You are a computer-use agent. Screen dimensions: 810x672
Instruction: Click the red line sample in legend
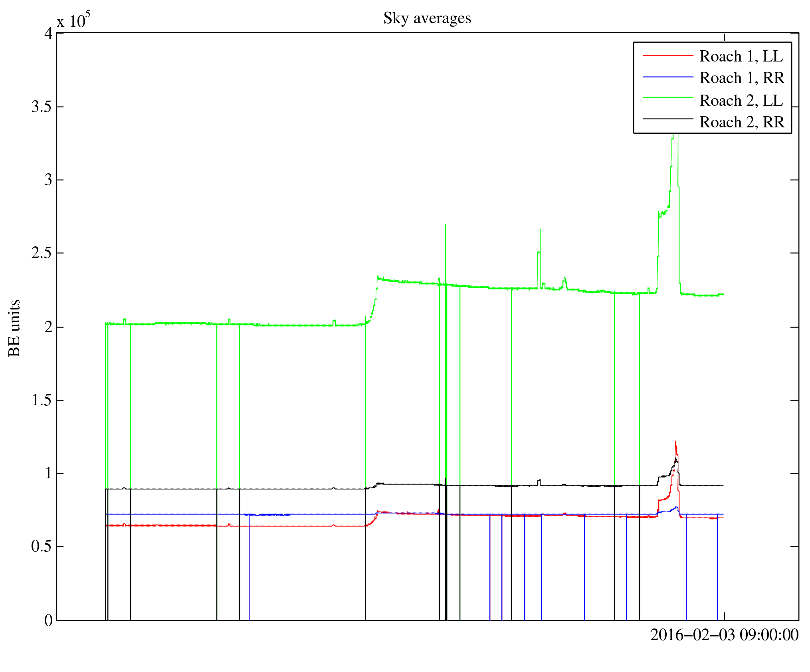668,55
